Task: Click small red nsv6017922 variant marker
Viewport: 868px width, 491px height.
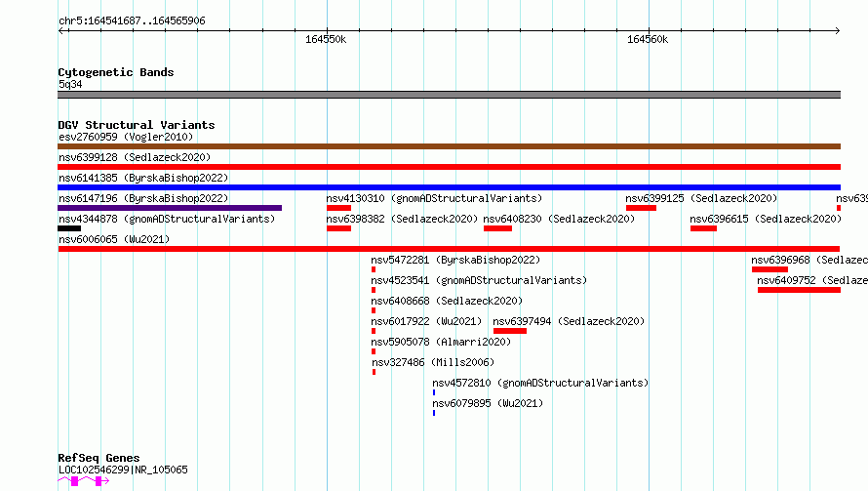Action: click(x=374, y=331)
